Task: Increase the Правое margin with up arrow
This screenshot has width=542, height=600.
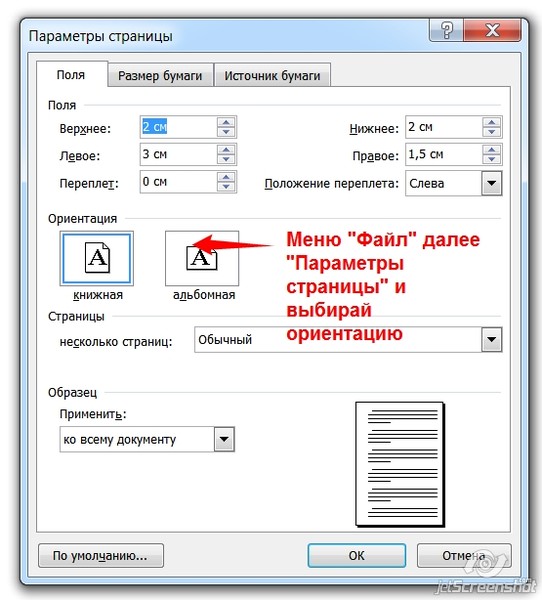Action: pyautogui.click(x=491, y=150)
